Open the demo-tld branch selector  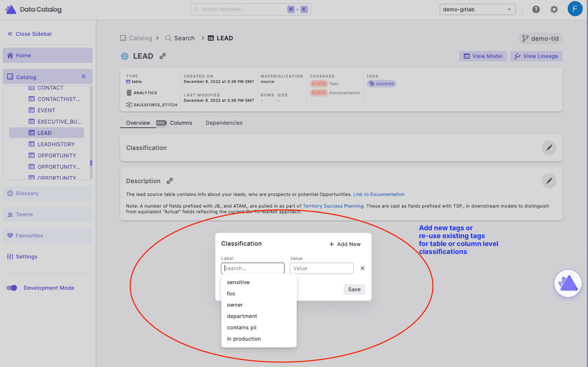[x=540, y=39]
